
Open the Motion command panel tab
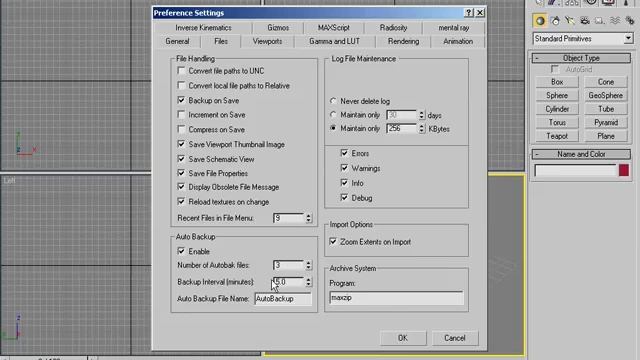591,2
